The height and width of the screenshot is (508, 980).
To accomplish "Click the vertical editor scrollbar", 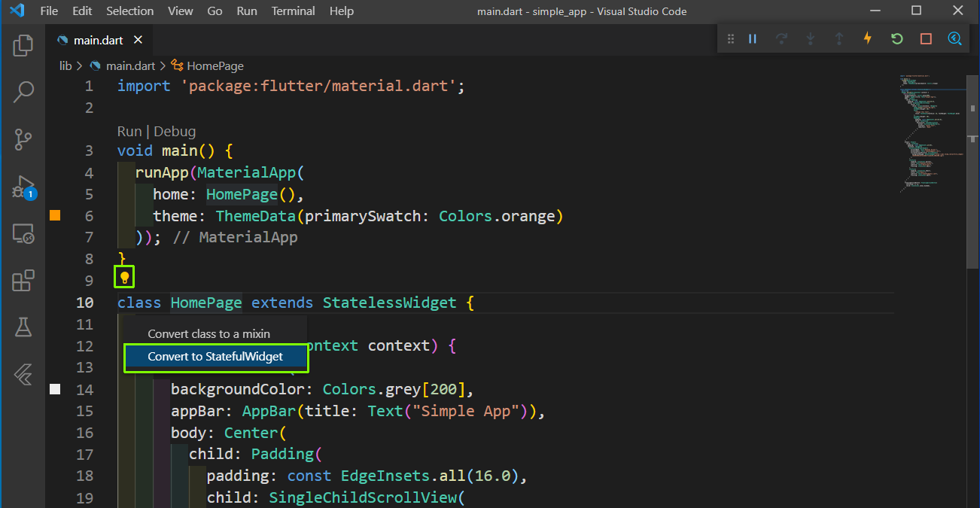I will tap(972, 171).
